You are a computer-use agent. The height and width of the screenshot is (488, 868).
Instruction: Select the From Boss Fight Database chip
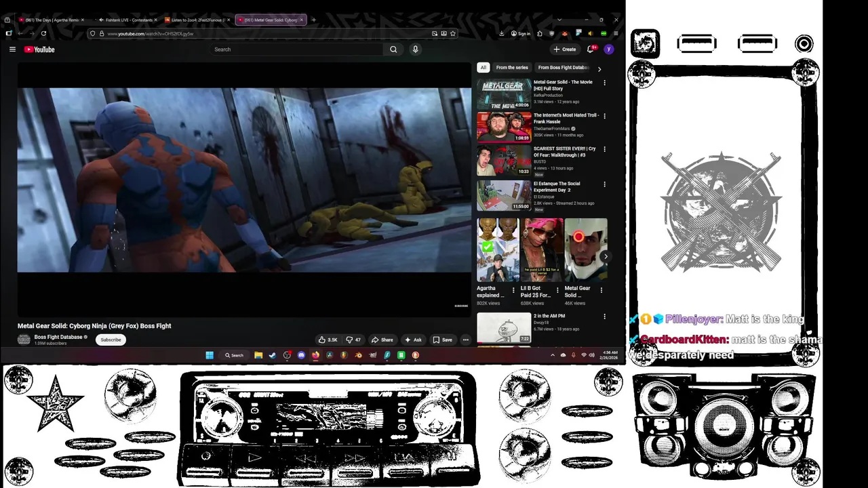click(x=563, y=68)
